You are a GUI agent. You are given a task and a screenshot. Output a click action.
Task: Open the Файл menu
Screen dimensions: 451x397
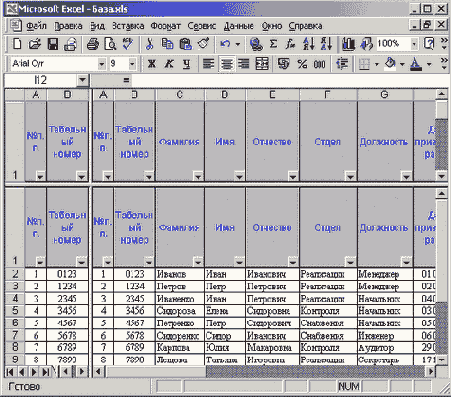pyautogui.click(x=36, y=26)
